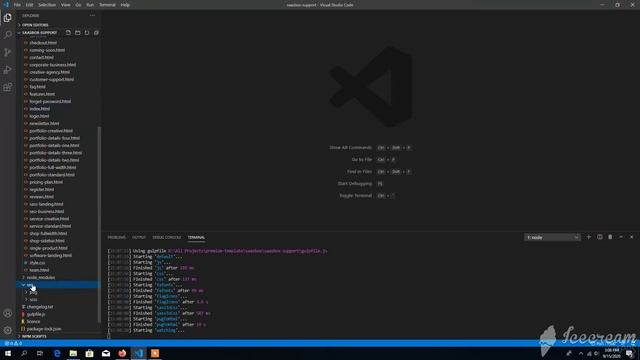
Task: Maximize the terminal panel with chevron
Action: pos(621,237)
